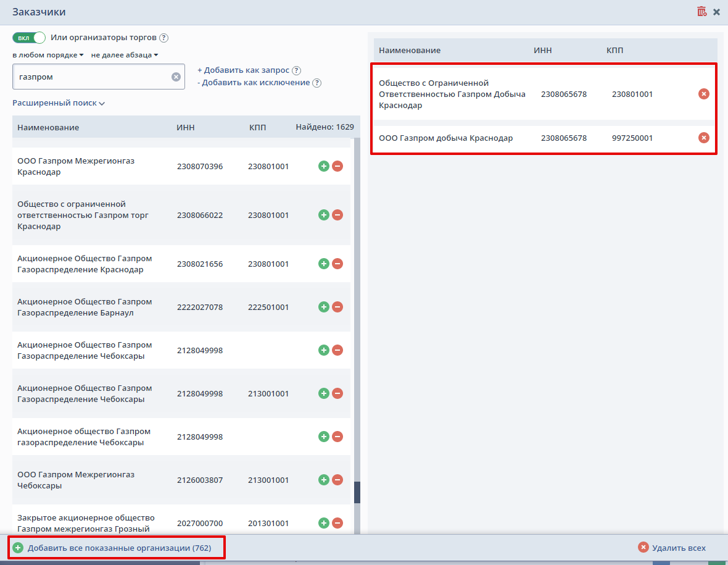Open the 'не далее абзаца' dropdown

[x=125, y=55]
